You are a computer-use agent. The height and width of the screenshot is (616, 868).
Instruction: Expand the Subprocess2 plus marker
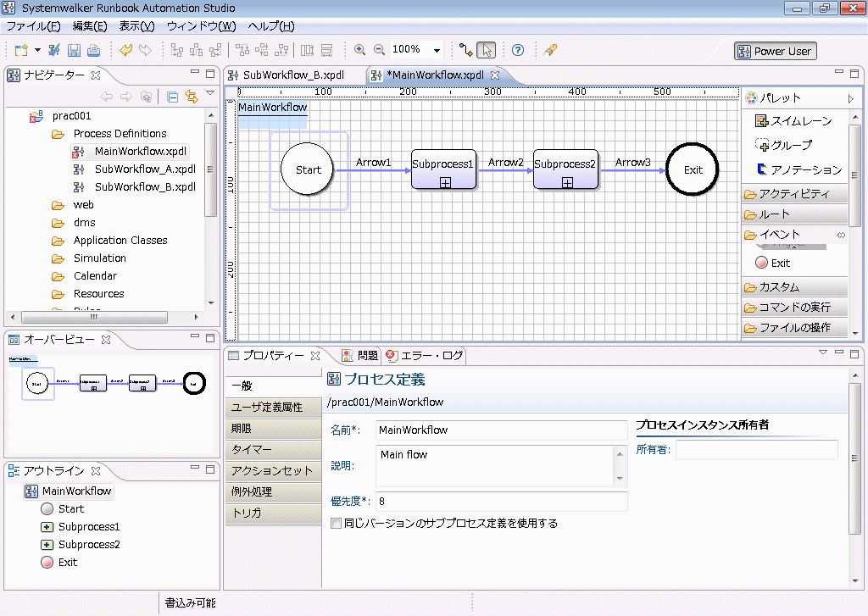(x=567, y=183)
